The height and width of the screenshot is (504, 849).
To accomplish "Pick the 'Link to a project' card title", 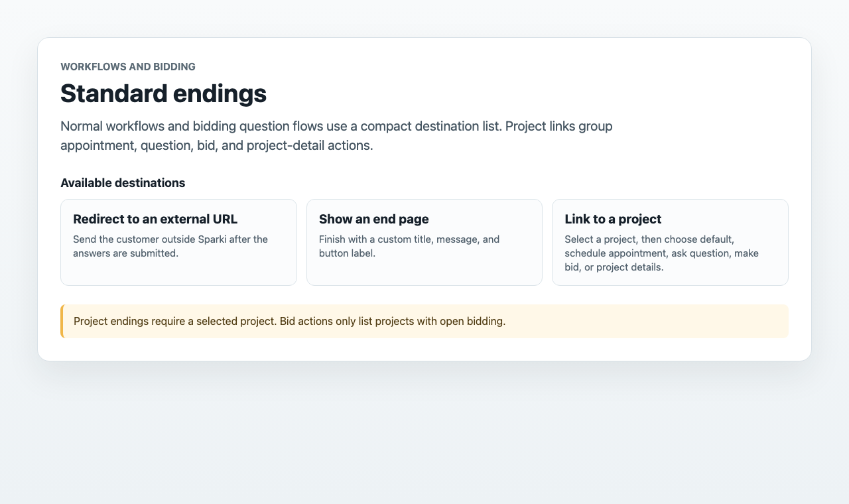I will click(x=613, y=219).
